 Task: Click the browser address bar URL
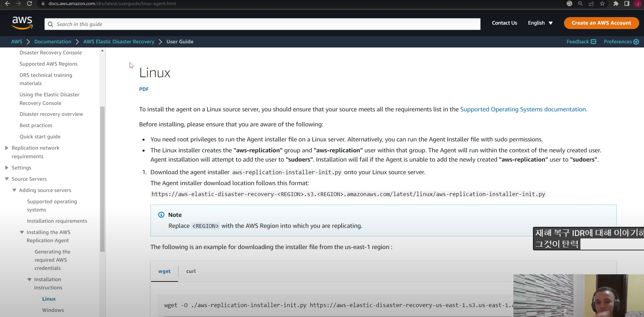tap(112, 3)
